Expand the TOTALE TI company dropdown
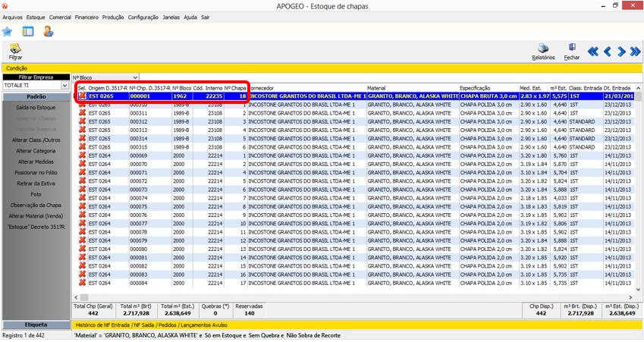Image resolution: width=644 pixels, height=342 pixels. coord(64,86)
